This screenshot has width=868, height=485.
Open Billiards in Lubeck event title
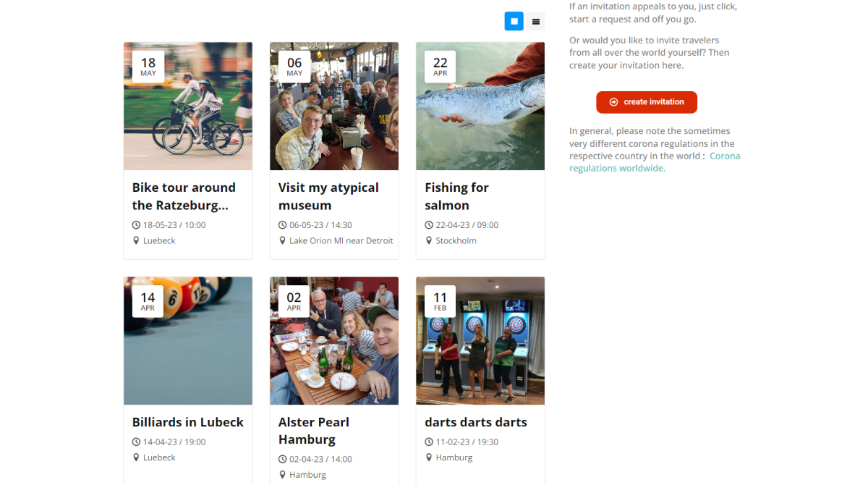188,422
